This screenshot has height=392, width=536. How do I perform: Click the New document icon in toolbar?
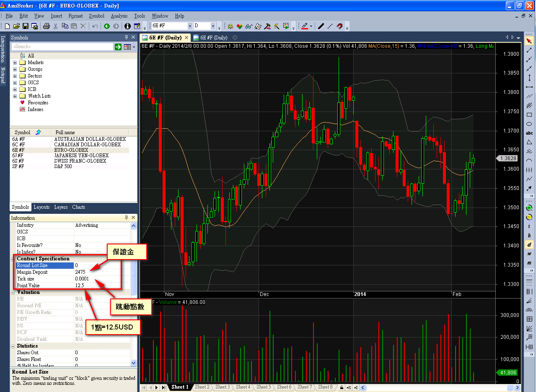(x=7, y=26)
